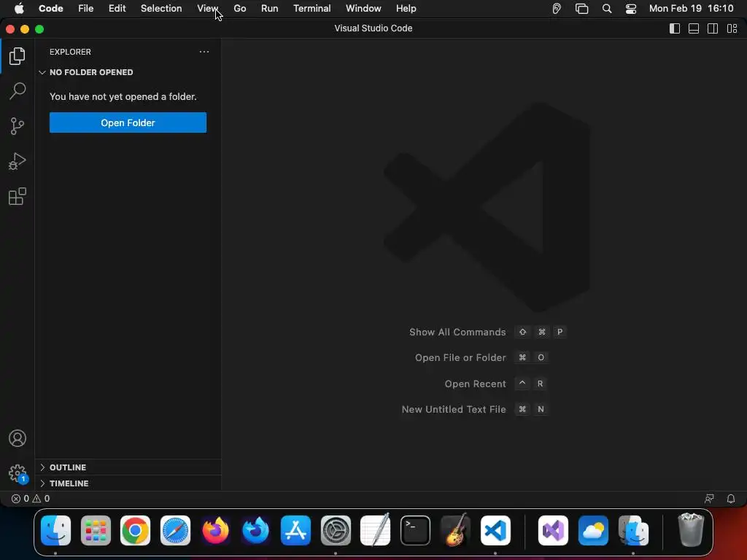Open the Source Control view
The height and width of the screenshot is (560, 747).
pos(18,126)
